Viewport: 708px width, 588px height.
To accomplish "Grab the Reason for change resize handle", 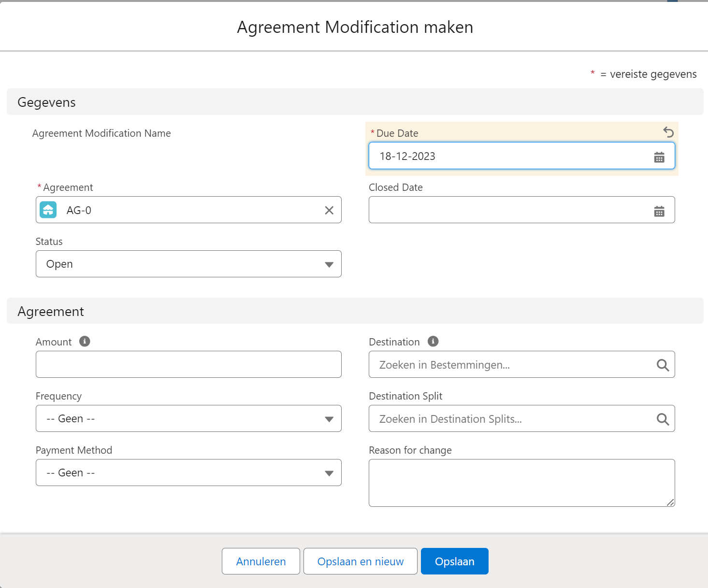I will point(670,502).
